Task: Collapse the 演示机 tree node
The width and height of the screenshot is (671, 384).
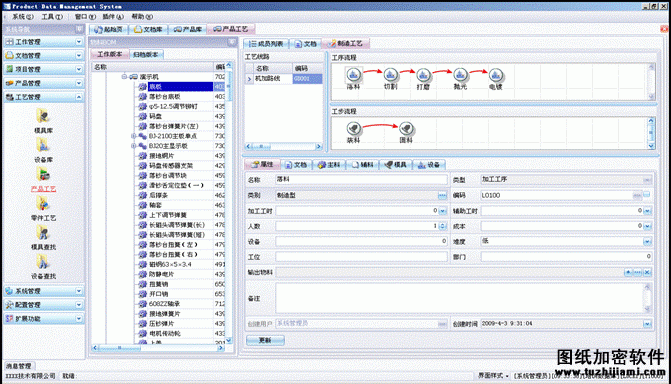Action: pos(124,77)
